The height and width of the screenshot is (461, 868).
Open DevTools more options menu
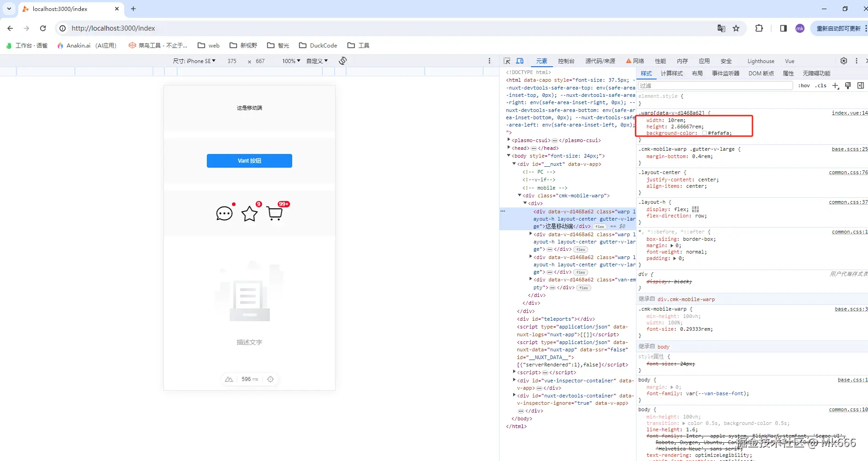[x=857, y=61]
